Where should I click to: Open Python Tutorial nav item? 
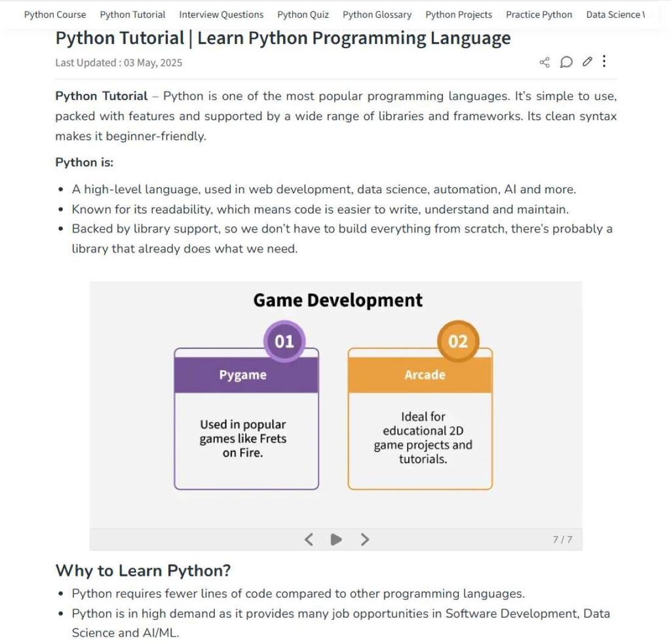pos(132,14)
